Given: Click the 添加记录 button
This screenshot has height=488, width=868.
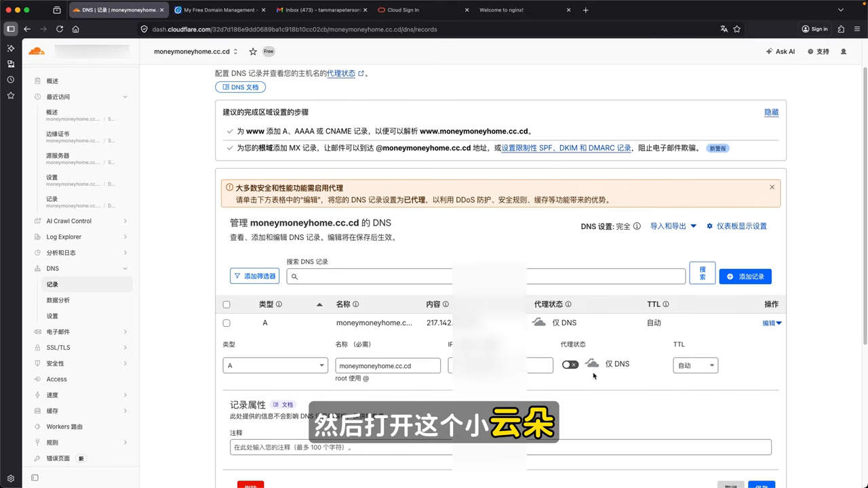Looking at the screenshot, I should point(745,277).
